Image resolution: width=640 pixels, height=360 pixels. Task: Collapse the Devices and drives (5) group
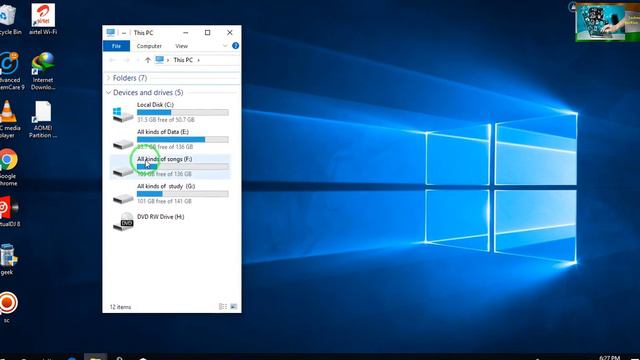(x=109, y=93)
